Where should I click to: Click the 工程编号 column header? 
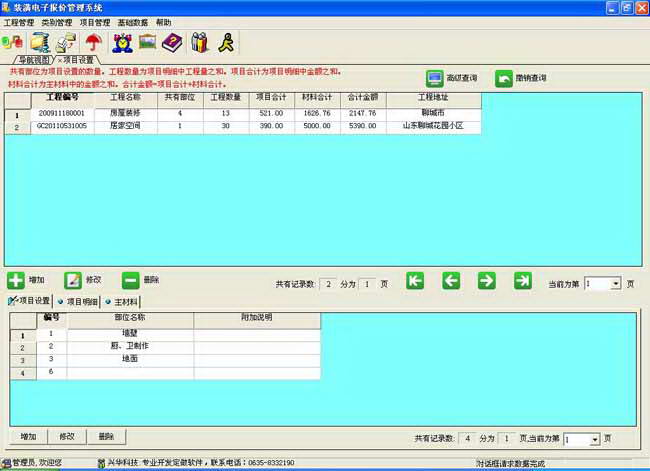point(63,98)
